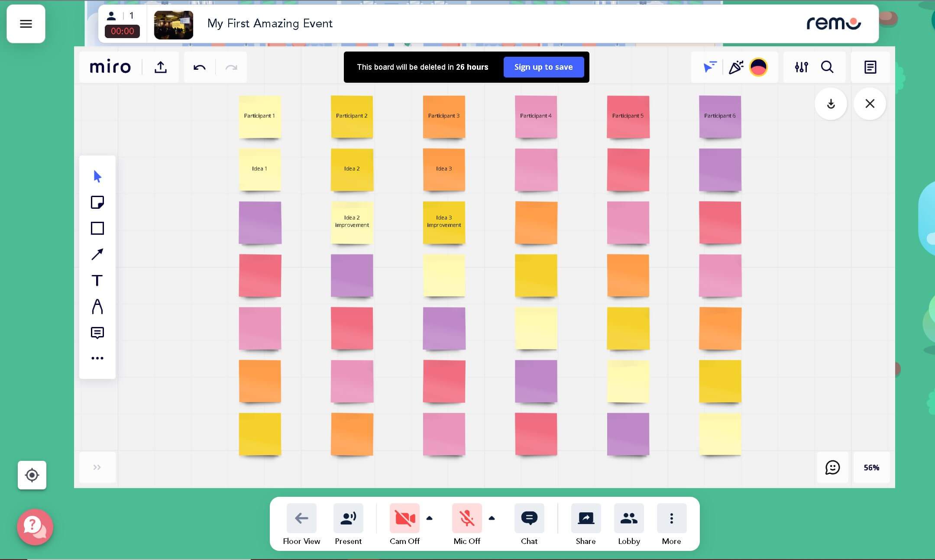
Task: Click the event thumbnail image
Action: (x=174, y=25)
